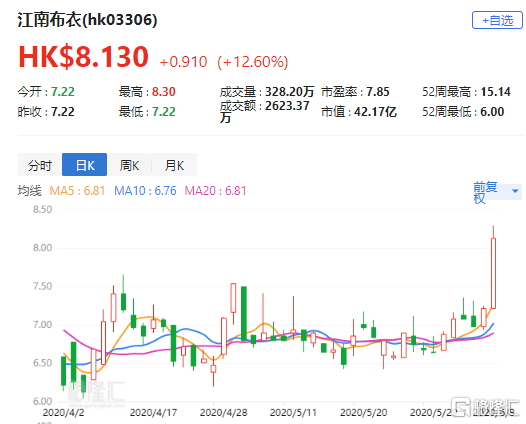
Task: Click the percent change (+12.60%)
Action: click(253, 62)
